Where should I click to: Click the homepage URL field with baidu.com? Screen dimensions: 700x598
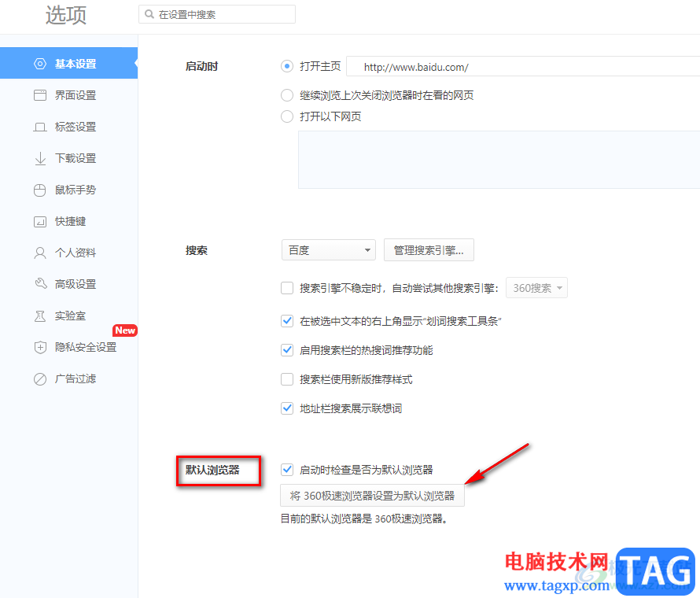(523, 67)
